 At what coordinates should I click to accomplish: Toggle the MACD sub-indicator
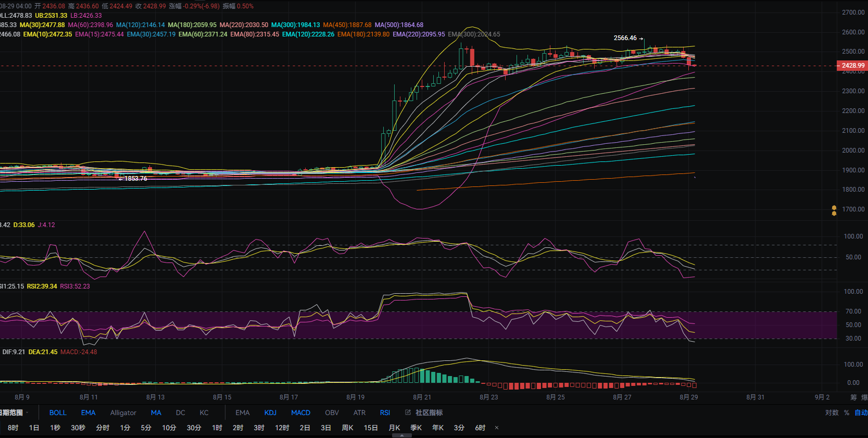[x=300, y=412]
